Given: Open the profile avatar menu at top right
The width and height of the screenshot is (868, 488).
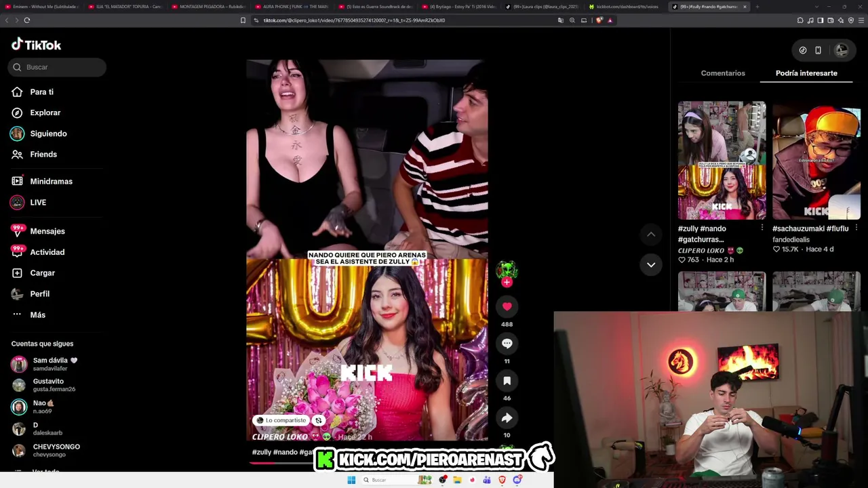Looking at the screenshot, I should [x=842, y=50].
